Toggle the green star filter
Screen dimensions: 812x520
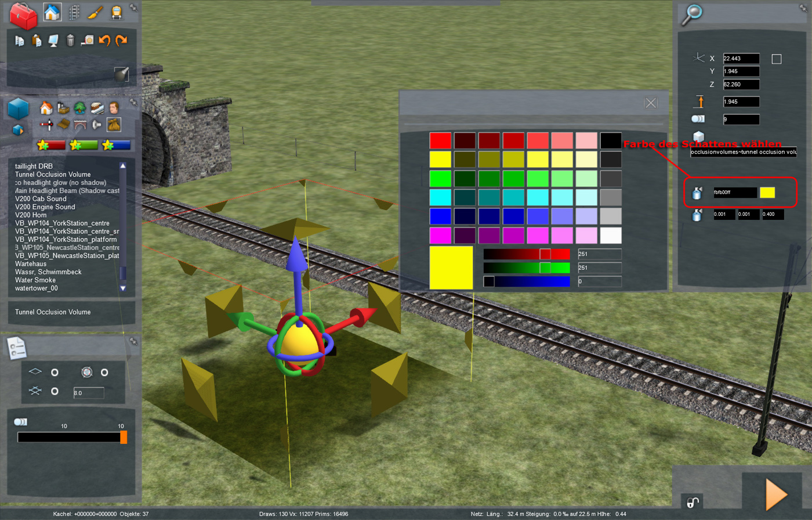[83, 145]
